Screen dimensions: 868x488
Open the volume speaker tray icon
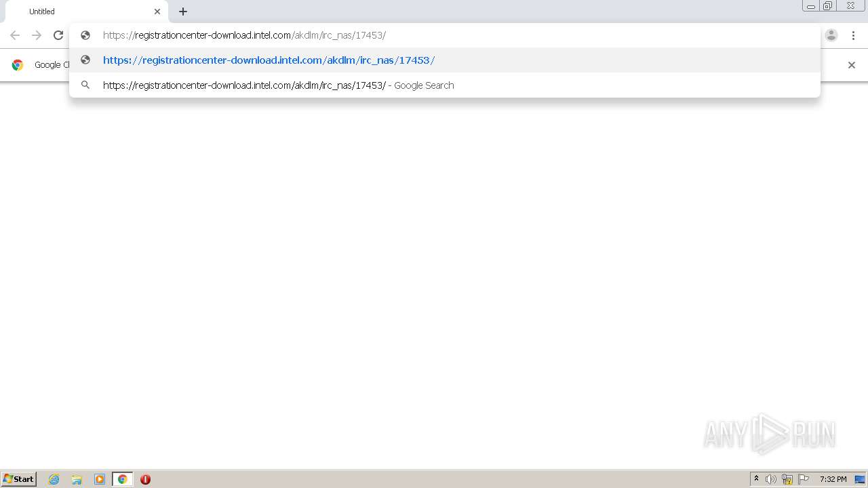click(771, 479)
